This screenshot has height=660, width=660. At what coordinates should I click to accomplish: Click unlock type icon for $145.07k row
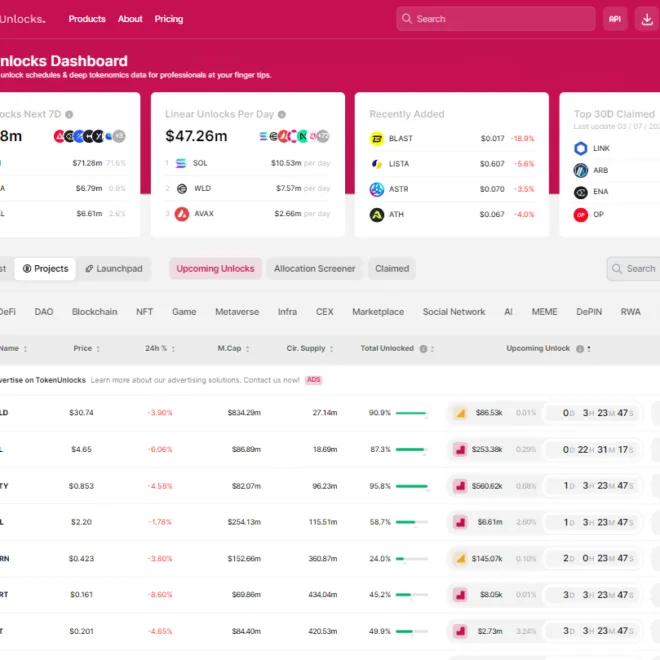click(460, 559)
